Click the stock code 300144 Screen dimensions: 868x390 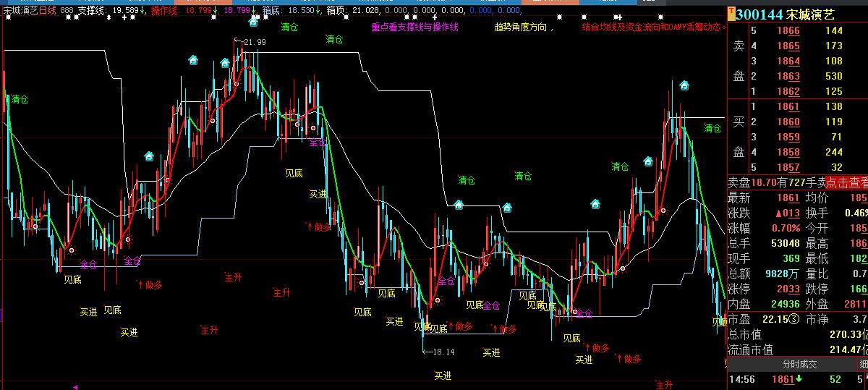(759, 14)
